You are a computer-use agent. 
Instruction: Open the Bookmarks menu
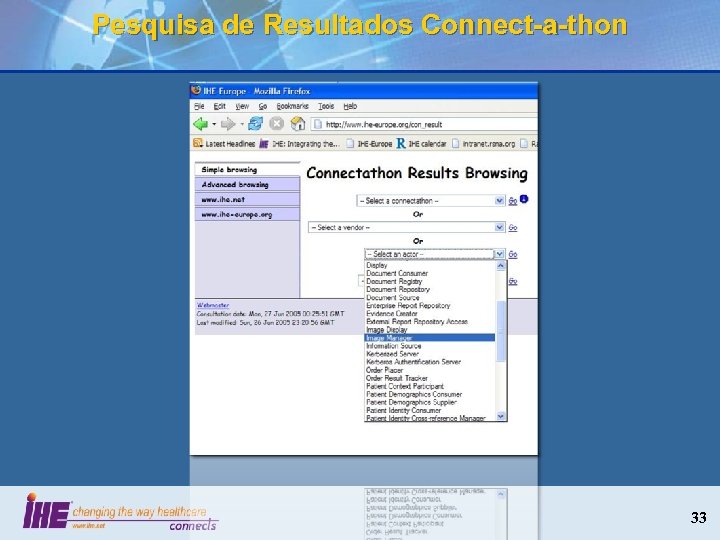click(292, 106)
